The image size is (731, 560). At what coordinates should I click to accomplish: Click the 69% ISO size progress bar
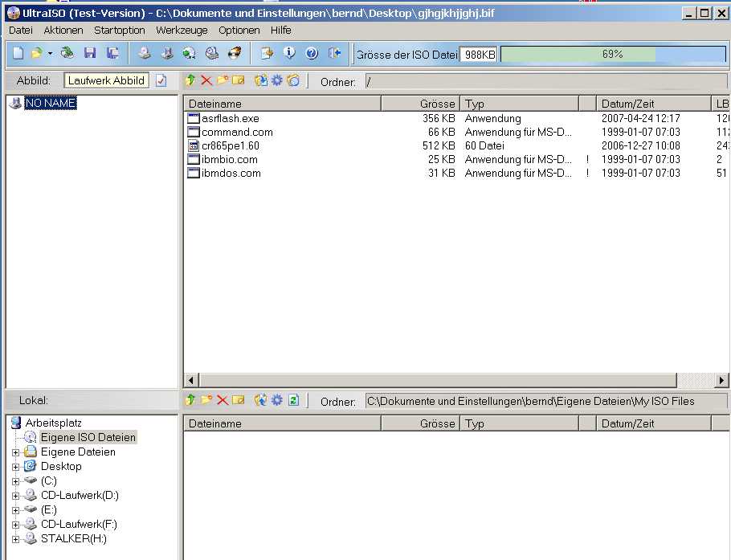[613, 54]
